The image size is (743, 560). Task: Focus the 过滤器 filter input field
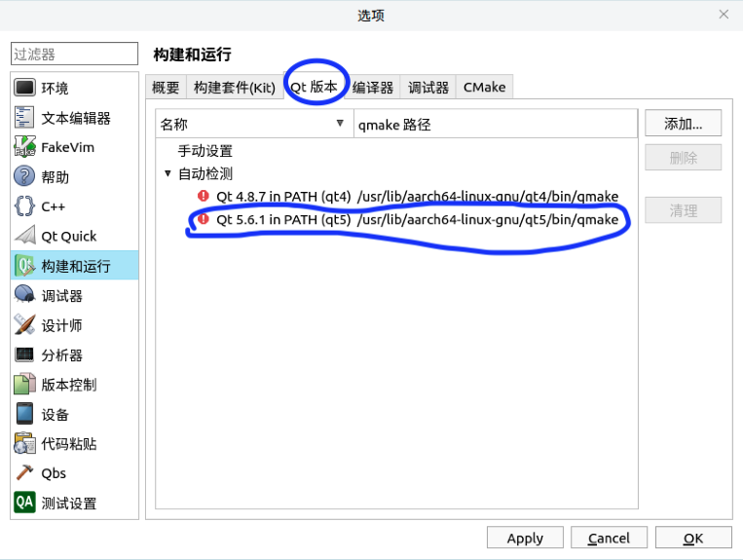74,54
